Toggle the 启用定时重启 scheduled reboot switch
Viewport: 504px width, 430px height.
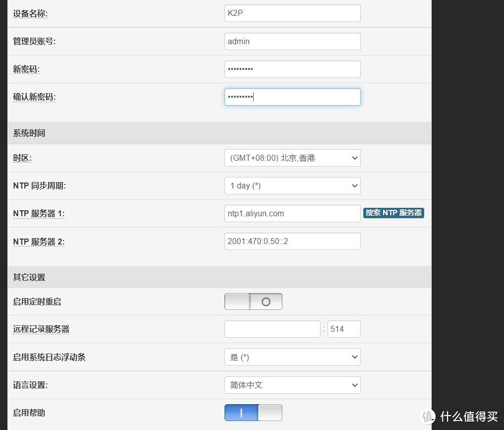pos(253,301)
